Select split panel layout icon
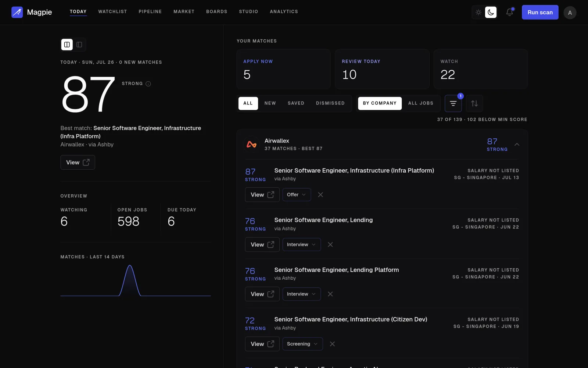 (67, 45)
